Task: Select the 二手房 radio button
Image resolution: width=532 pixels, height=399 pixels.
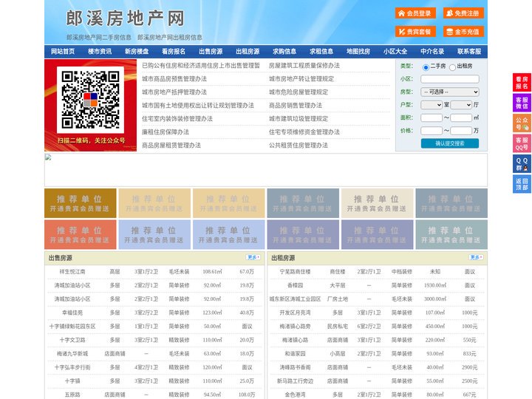Action: point(426,67)
